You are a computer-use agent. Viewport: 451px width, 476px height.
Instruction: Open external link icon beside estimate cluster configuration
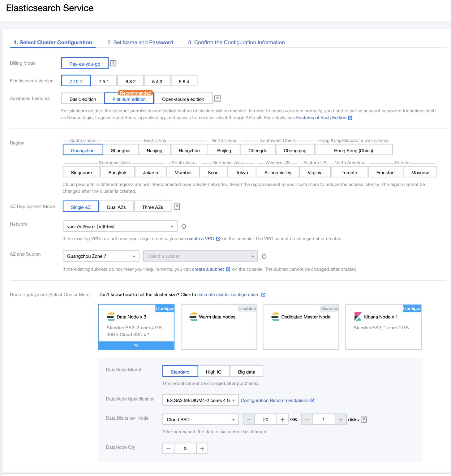(264, 295)
